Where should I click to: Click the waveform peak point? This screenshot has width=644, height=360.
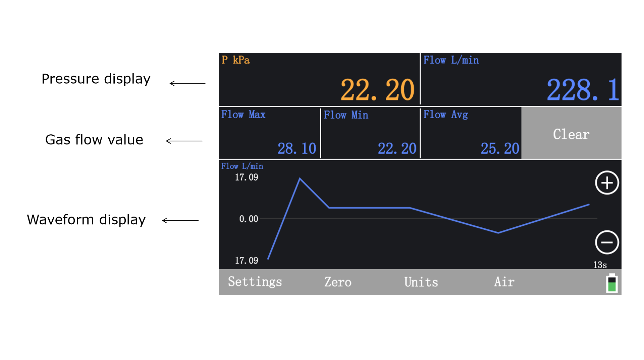coord(300,179)
